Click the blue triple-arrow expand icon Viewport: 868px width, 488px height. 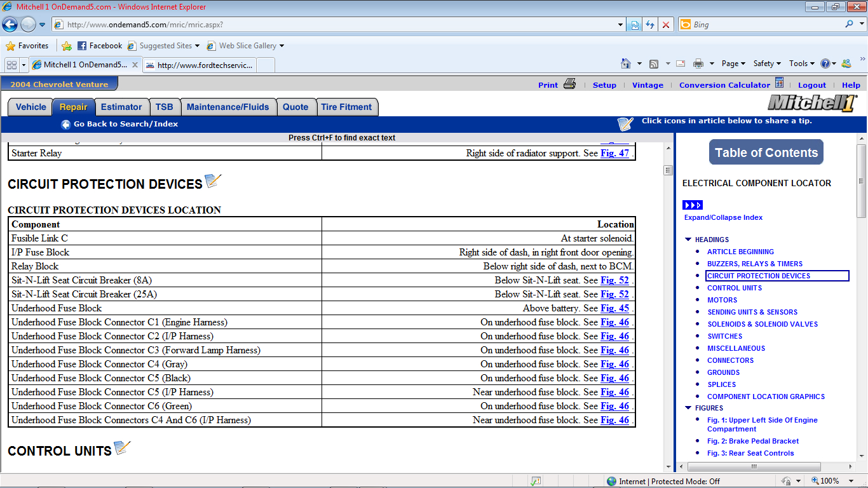693,205
